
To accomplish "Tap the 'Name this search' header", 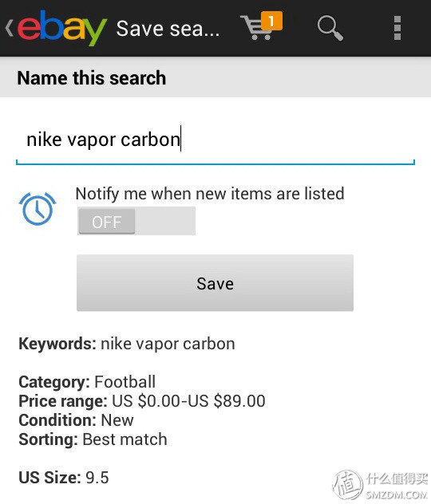I will click(x=92, y=78).
